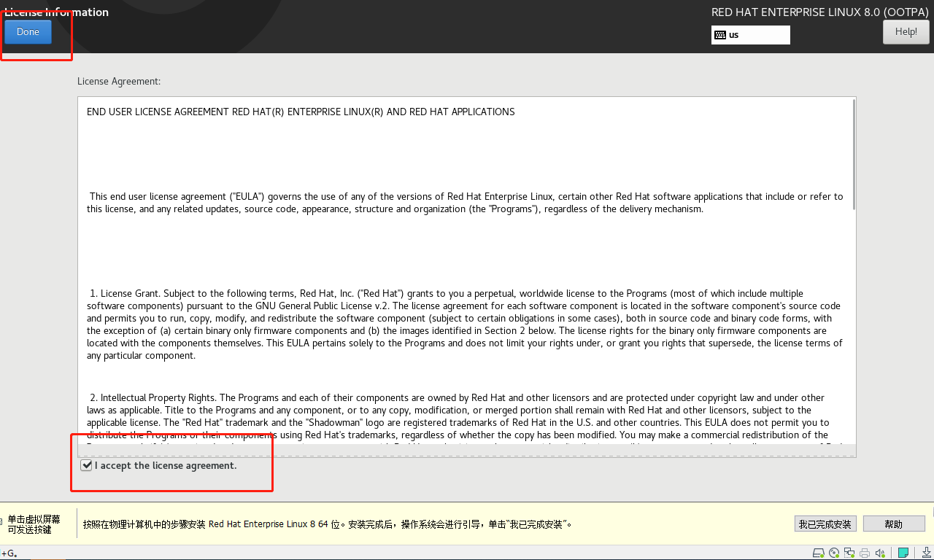Click the blue Done button
934x560 pixels.
(28, 32)
